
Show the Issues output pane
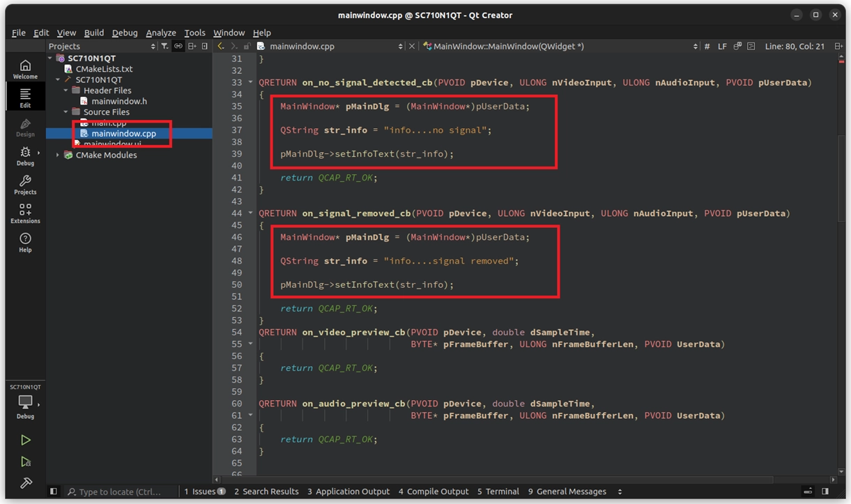point(204,491)
